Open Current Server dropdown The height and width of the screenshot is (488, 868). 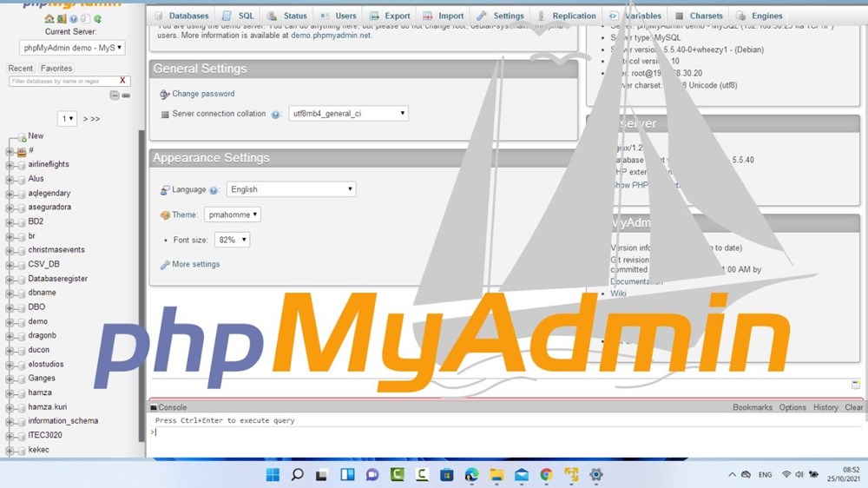pos(72,48)
